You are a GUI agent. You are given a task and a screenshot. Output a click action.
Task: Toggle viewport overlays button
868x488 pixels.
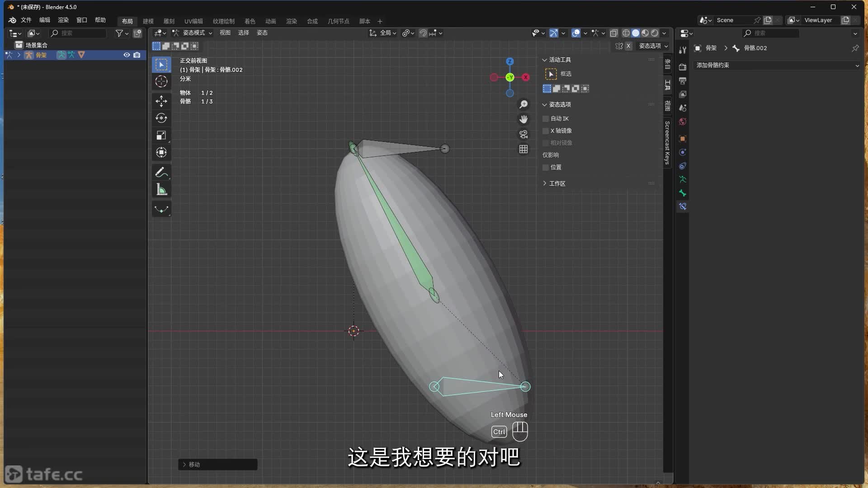[576, 33]
